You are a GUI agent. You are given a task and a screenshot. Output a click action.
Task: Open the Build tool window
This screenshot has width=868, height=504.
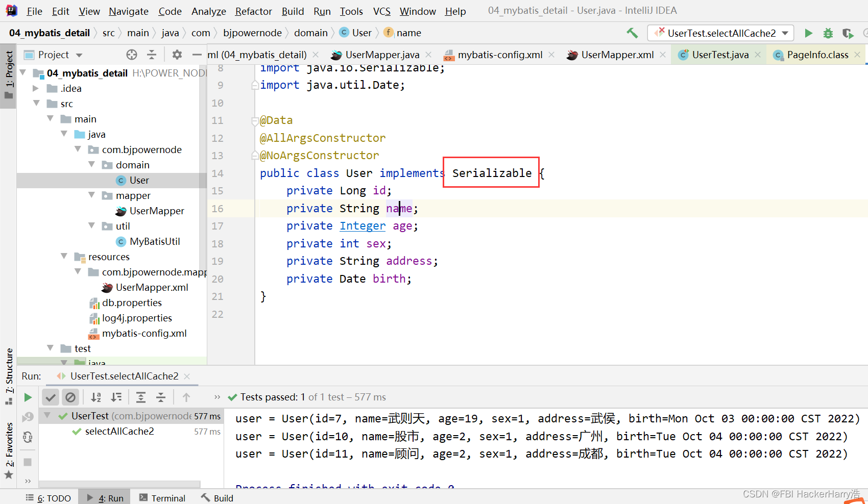tap(218, 498)
